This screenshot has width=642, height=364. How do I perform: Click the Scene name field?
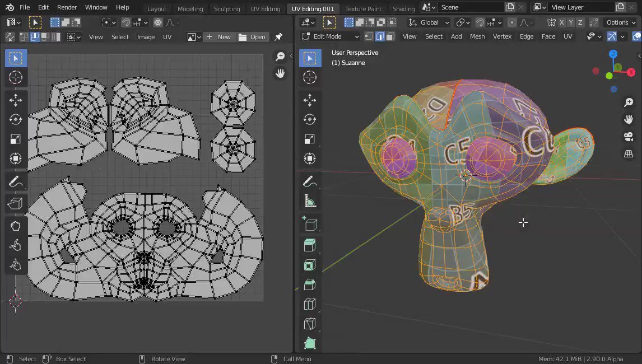[471, 7]
